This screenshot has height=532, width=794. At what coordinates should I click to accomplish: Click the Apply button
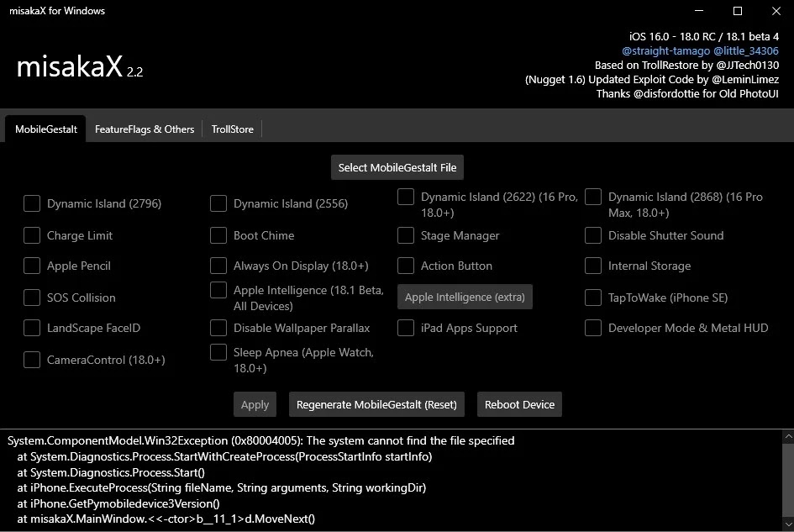(x=255, y=404)
